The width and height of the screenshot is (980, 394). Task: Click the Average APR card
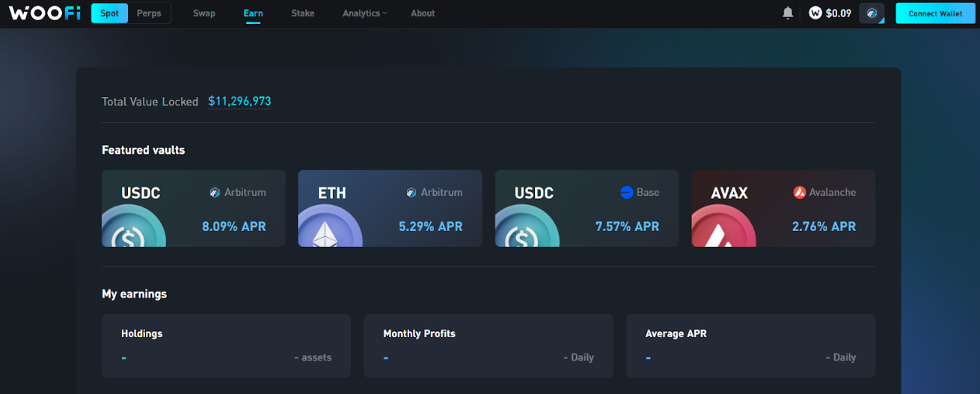[750, 345]
